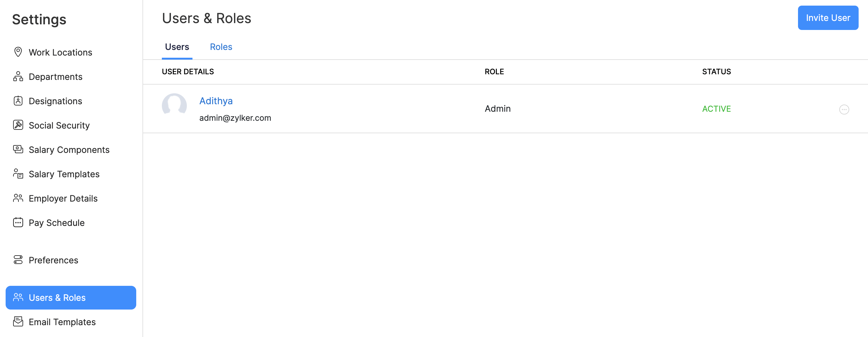
Task: Open Adithya's user profile link
Action: pyautogui.click(x=216, y=101)
